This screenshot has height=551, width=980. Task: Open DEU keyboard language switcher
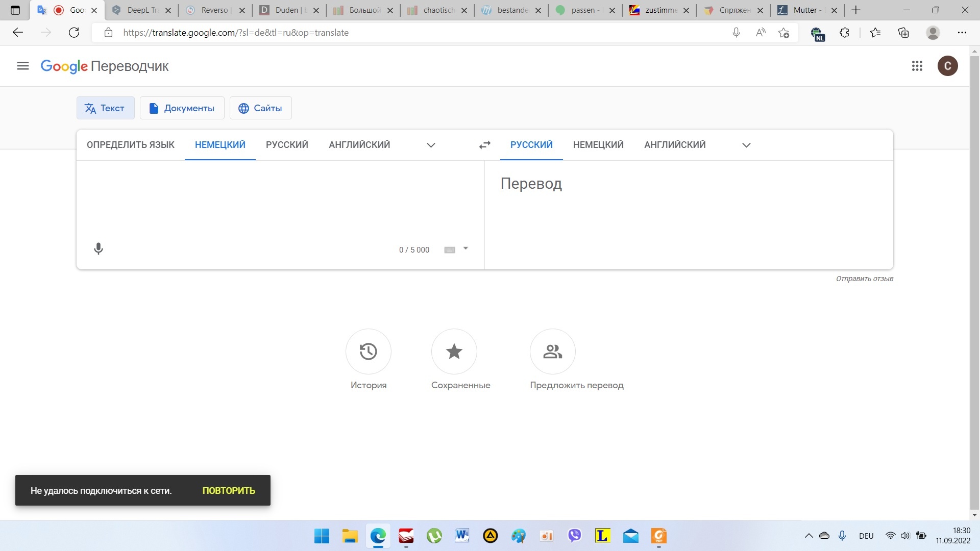(866, 536)
